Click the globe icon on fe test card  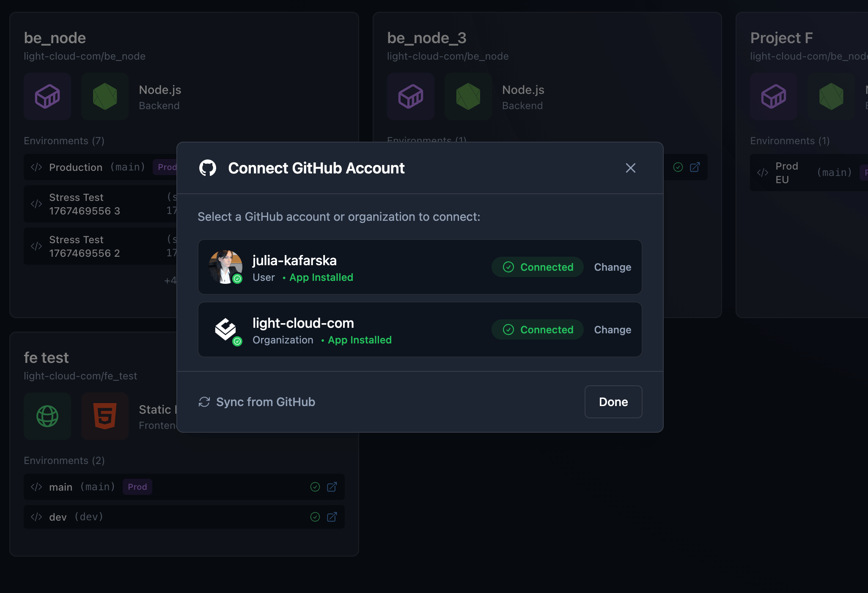pos(47,416)
